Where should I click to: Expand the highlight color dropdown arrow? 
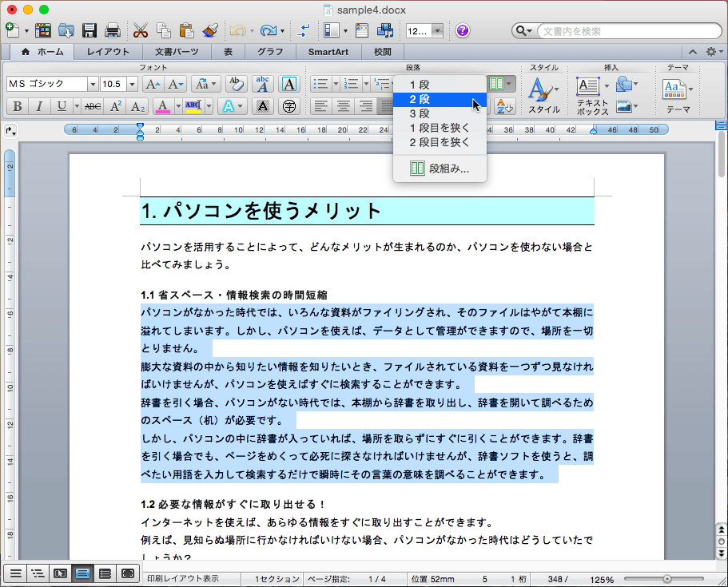(x=209, y=107)
